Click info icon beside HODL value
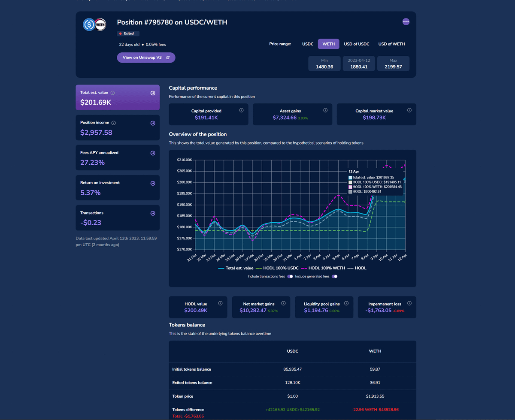This screenshot has height=420, width=515. point(220,303)
